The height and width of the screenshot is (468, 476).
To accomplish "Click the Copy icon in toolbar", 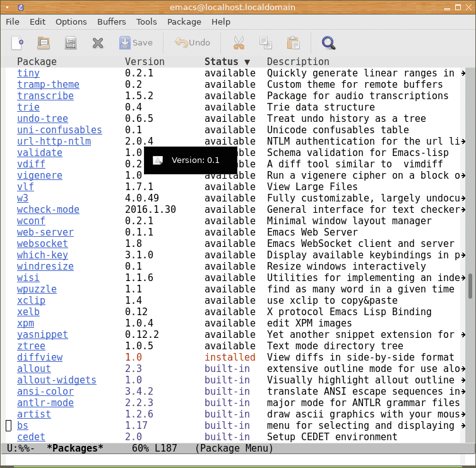I will point(265,43).
